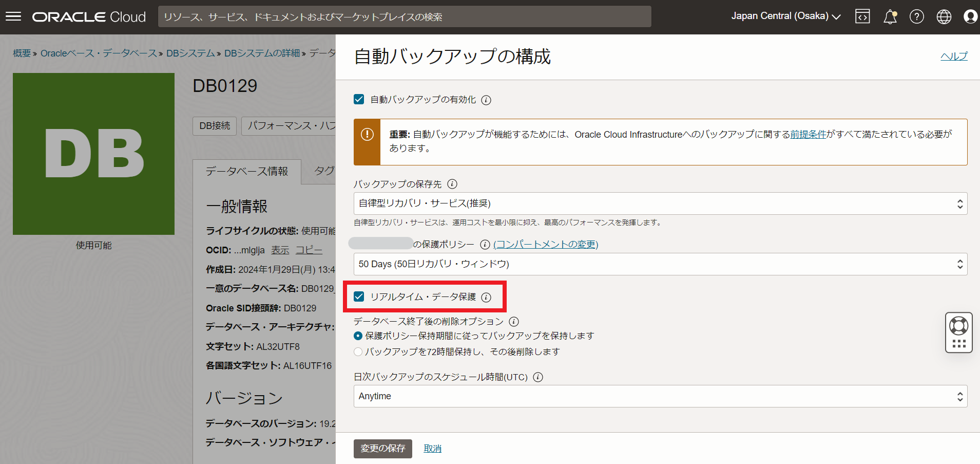Click the help question mark icon
The image size is (980, 464).
[x=916, y=16]
